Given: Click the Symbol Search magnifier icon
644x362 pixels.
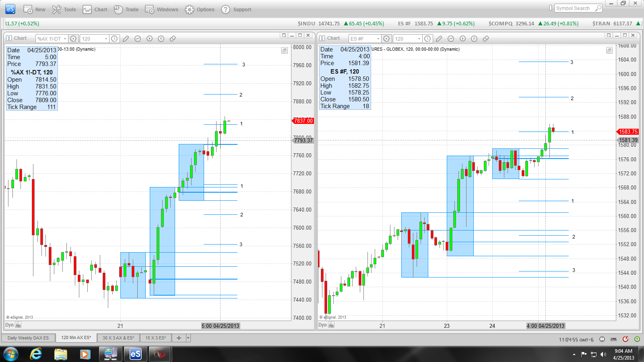Looking at the screenshot, I should tap(599, 8).
